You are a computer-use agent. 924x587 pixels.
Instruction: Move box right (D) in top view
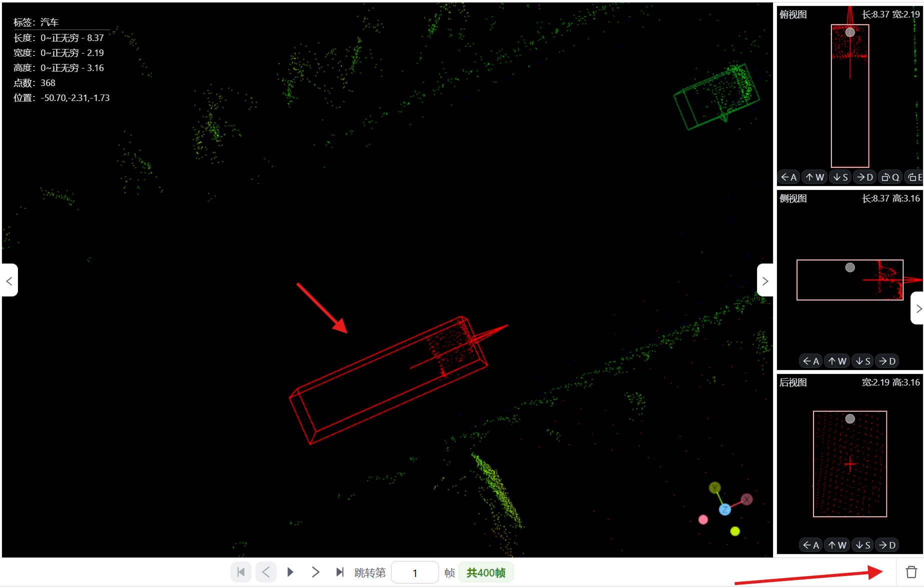click(x=865, y=177)
